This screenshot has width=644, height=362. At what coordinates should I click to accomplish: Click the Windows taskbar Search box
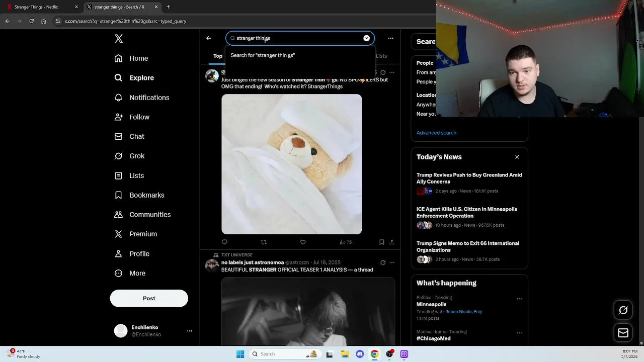(x=285, y=354)
